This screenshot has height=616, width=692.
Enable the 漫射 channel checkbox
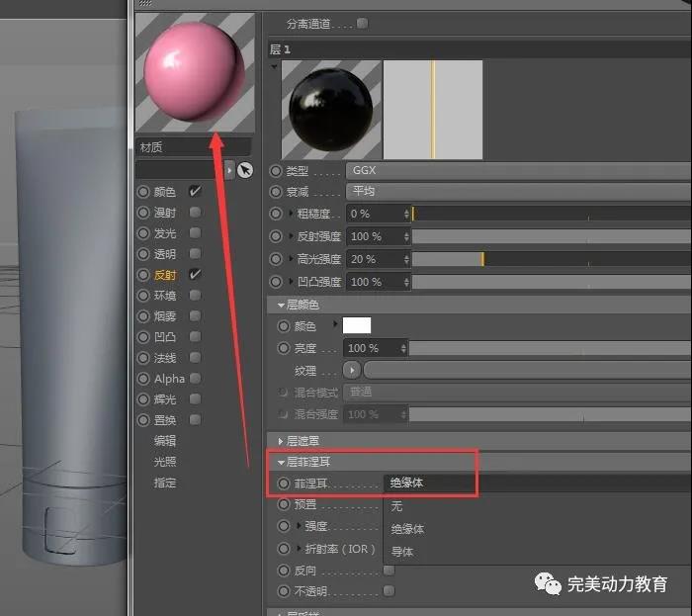point(195,212)
